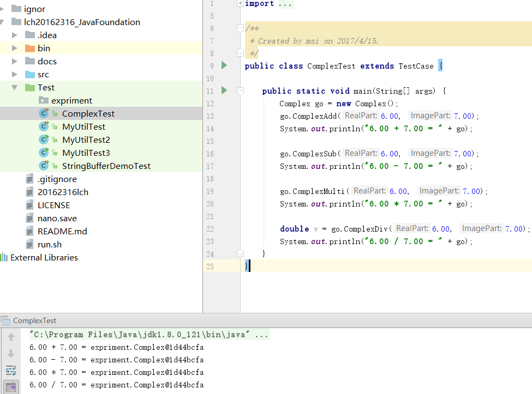The height and width of the screenshot is (394, 532).
Task: Click 'new Complex()' expression on line 12
Action: [x=364, y=104]
